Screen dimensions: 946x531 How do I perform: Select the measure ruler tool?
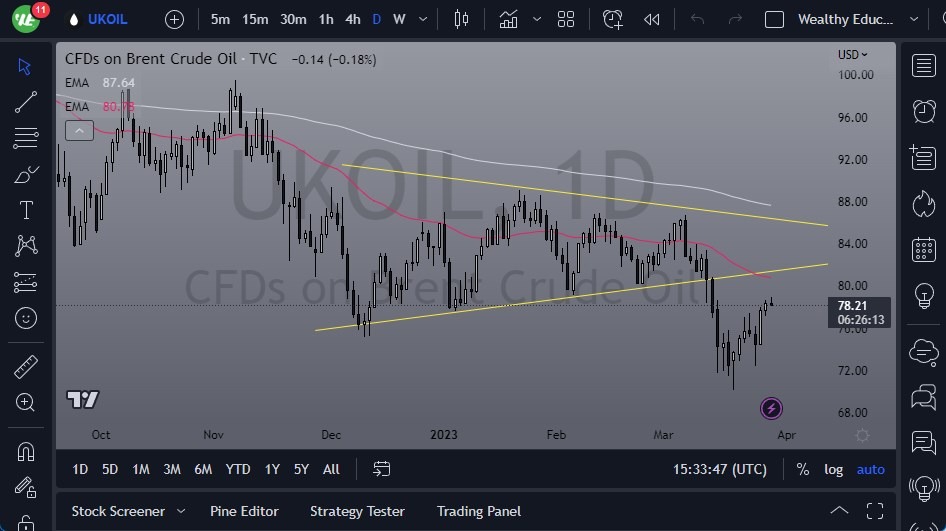(26, 367)
